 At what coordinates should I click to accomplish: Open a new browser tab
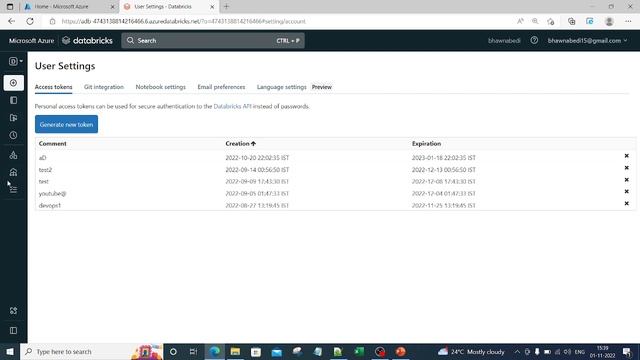pyautogui.click(x=227, y=7)
